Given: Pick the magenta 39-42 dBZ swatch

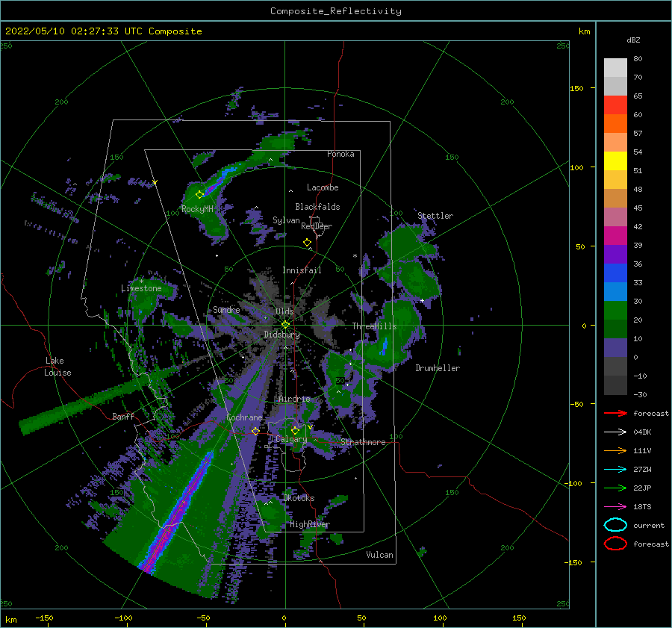Looking at the screenshot, I should (615, 236).
